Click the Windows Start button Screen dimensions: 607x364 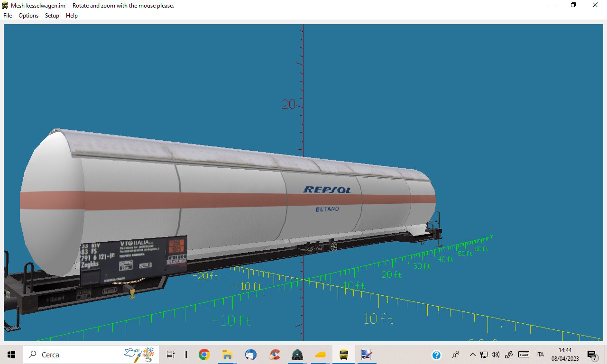(x=11, y=355)
